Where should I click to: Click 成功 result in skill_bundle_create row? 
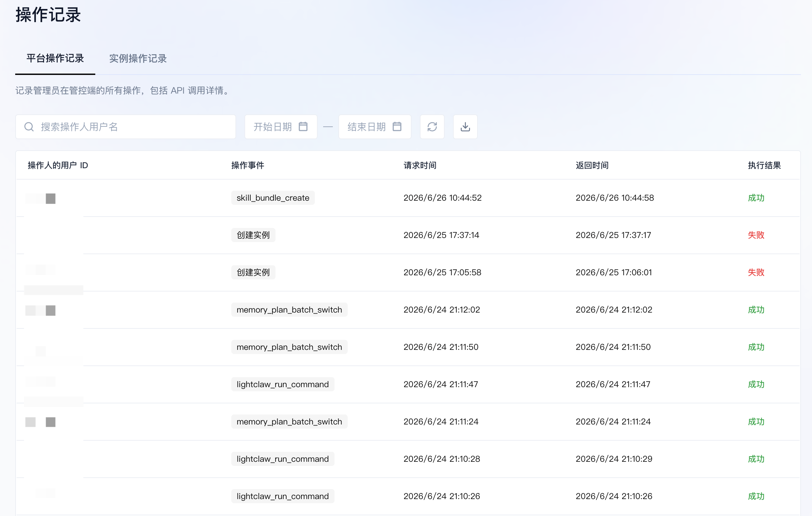point(756,198)
